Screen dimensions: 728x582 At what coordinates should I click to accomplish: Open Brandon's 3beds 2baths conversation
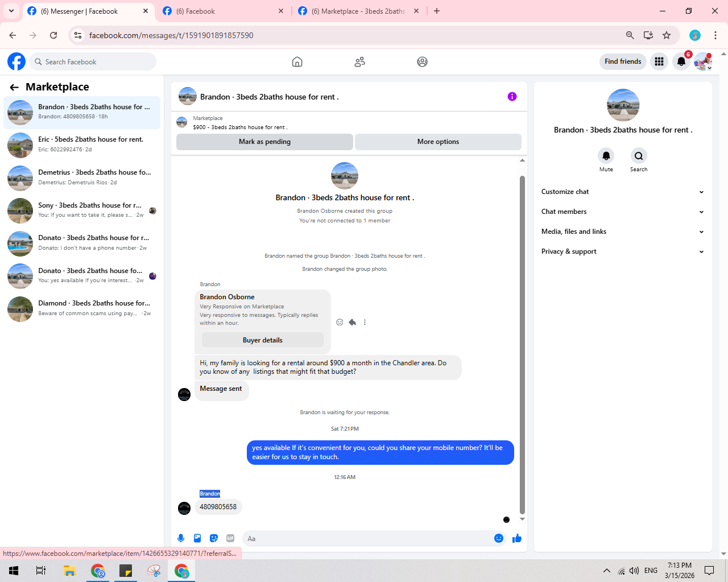(82, 113)
